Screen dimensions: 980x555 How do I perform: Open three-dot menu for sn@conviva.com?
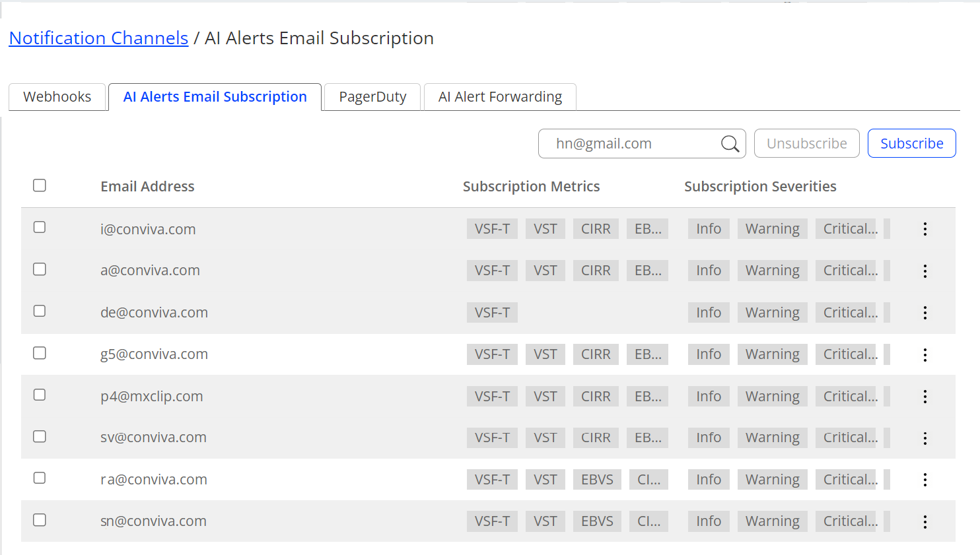925,522
